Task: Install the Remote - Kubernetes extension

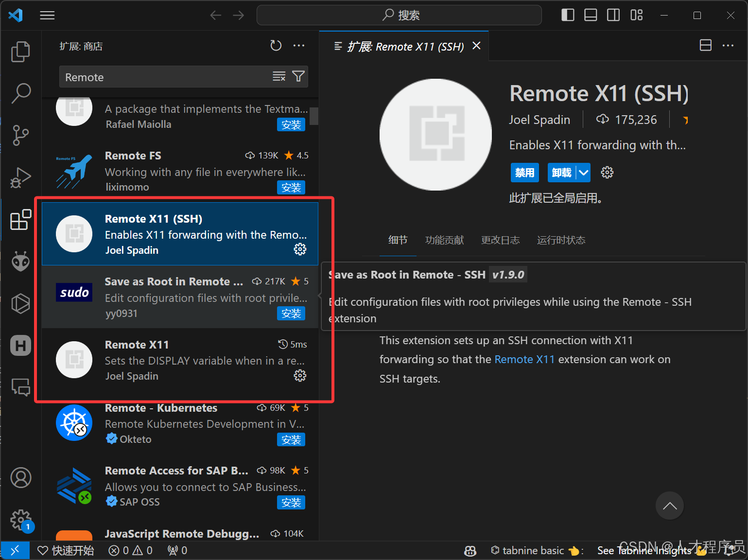Action: tap(291, 440)
